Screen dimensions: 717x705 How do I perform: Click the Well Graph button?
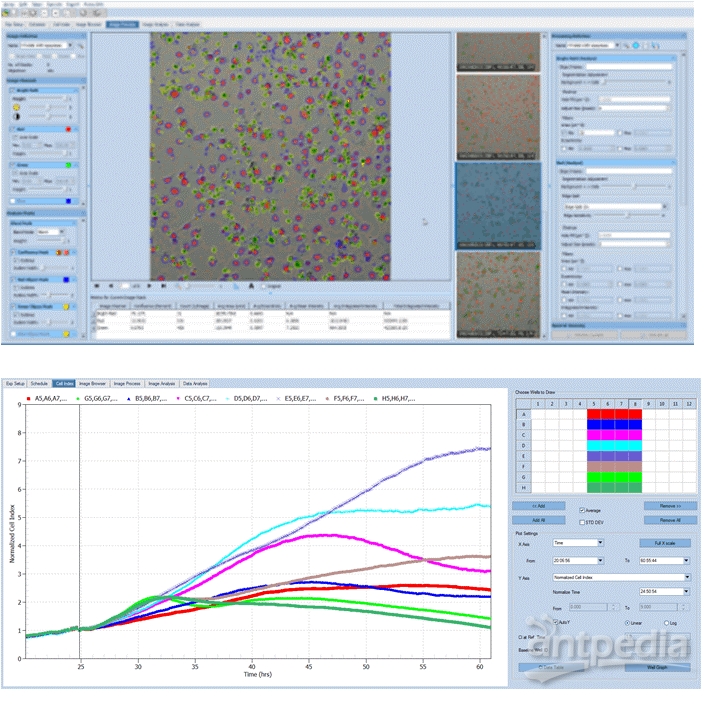[657, 667]
